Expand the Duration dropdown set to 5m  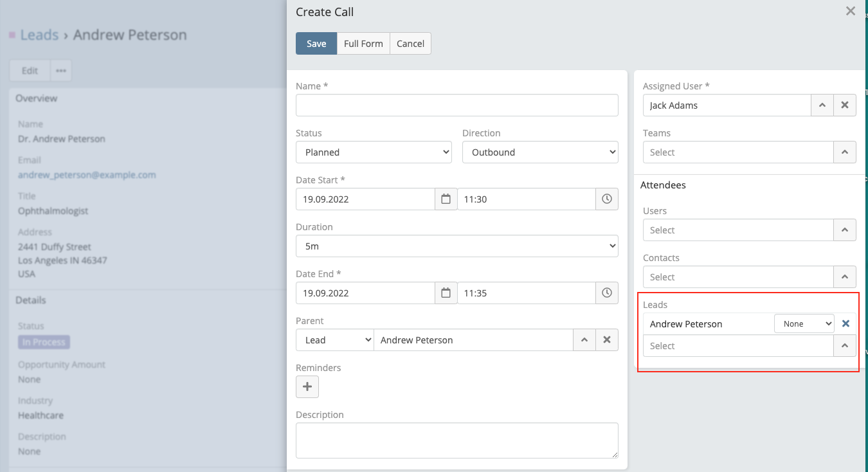pos(457,246)
